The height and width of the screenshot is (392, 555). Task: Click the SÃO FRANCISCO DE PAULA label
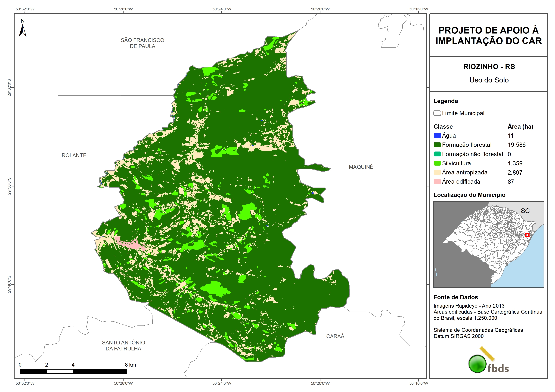pos(142,43)
